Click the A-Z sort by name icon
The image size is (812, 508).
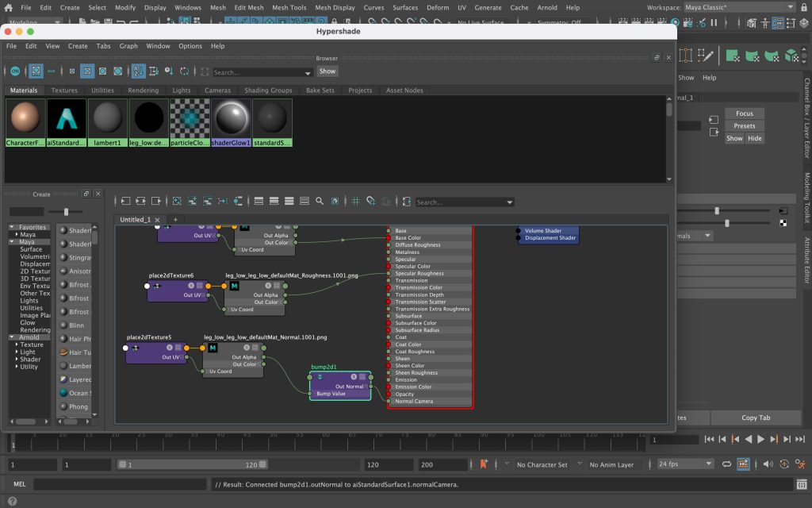click(x=138, y=71)
